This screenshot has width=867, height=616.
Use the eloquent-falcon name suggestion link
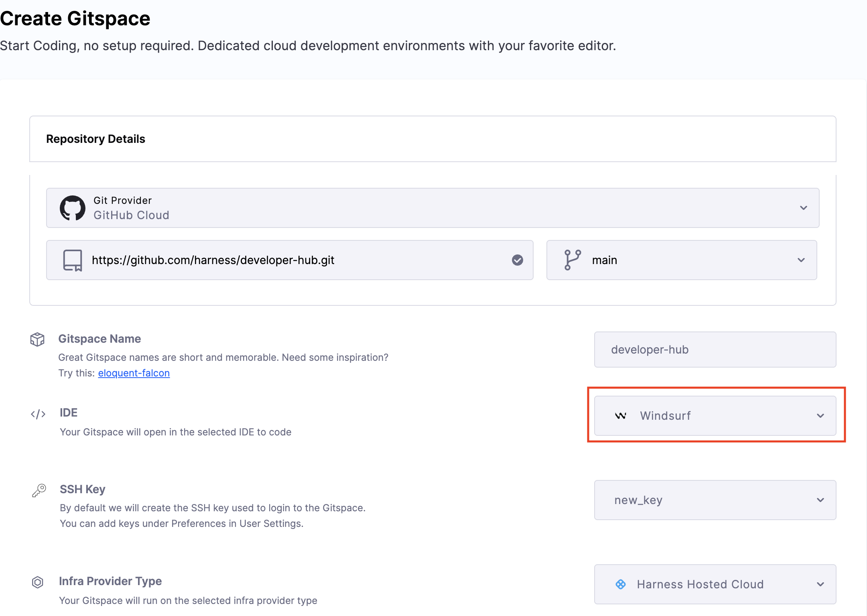[x=134, y=373]
